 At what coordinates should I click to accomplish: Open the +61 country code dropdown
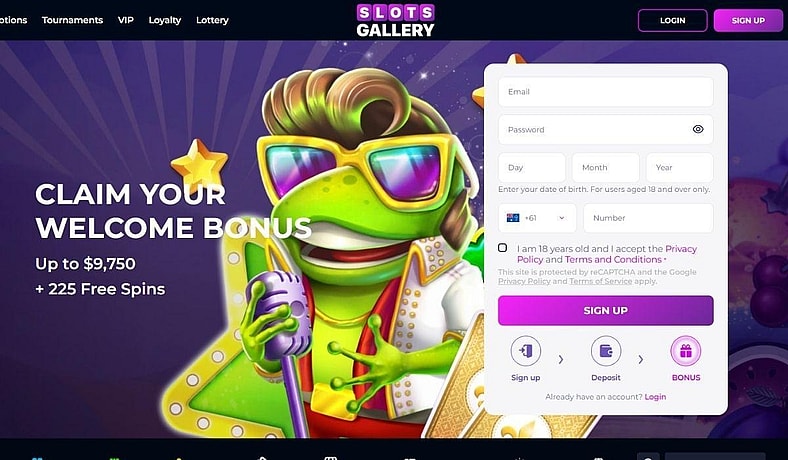pos(537,218)
